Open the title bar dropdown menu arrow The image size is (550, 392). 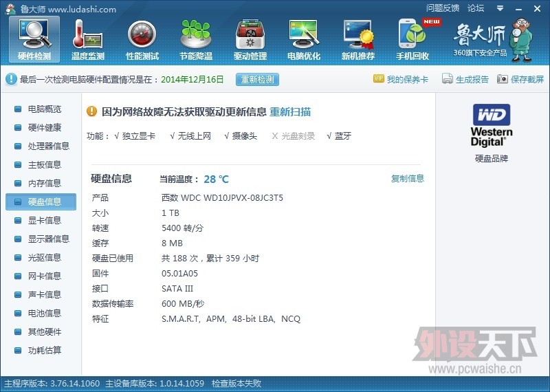[x=500, y=8]
